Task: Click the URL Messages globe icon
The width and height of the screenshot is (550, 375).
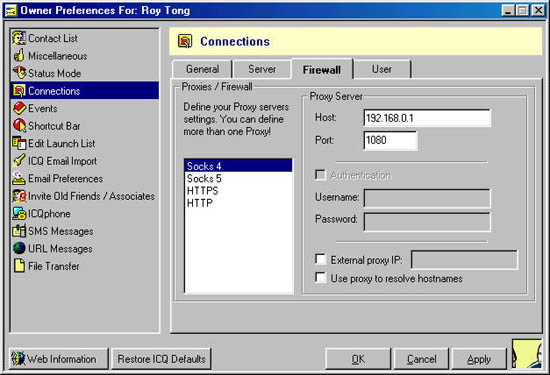Action: (19, 248)
